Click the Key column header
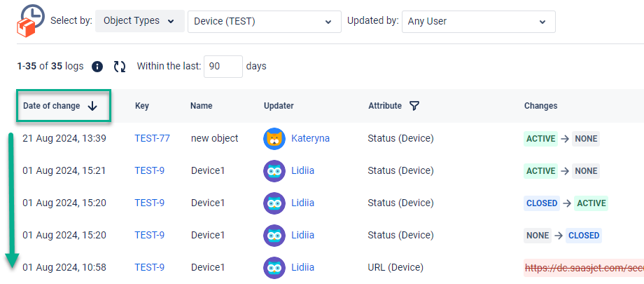This screenshot has height=284, width=644. (142, 106)
